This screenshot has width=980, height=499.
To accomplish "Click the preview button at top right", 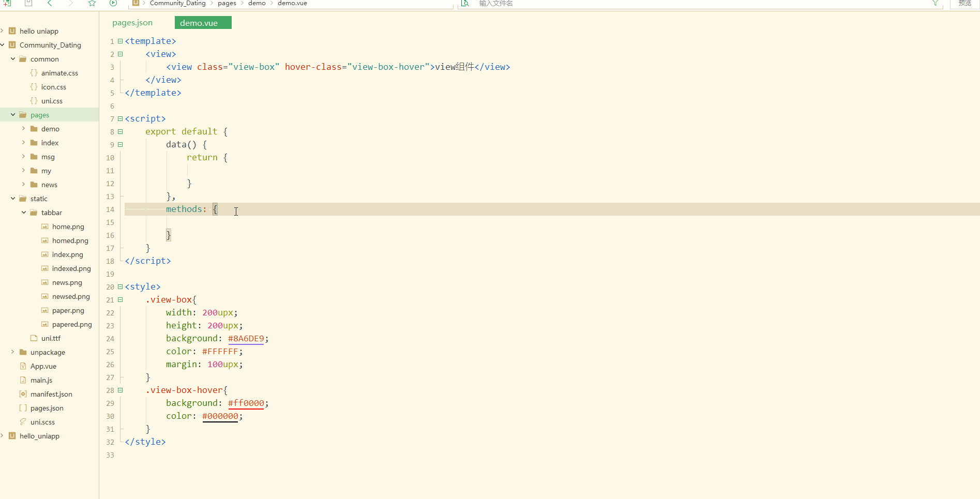I will pyautogui.click(x=965, y=3).
